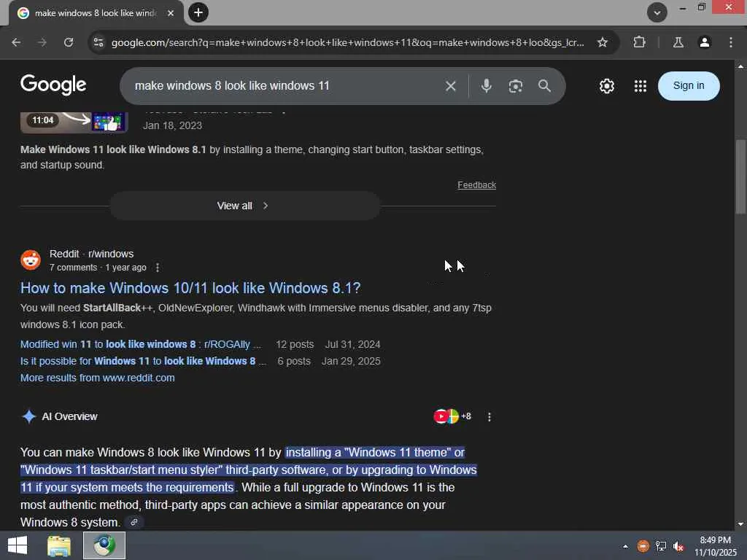The height and width of the screenshot is (560, 747).
Task: Open a new tab with plus button
Action: (198, 12)
